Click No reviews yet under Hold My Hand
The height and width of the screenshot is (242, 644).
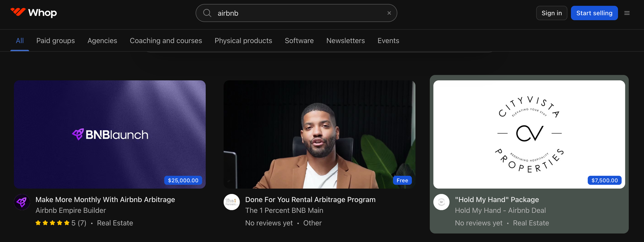(x=478, y=223)
